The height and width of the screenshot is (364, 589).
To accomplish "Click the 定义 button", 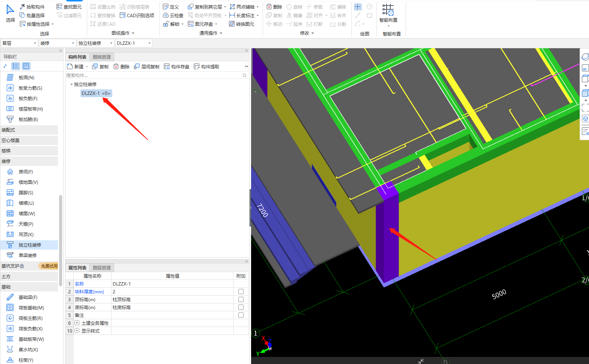I will coord(171,7).
